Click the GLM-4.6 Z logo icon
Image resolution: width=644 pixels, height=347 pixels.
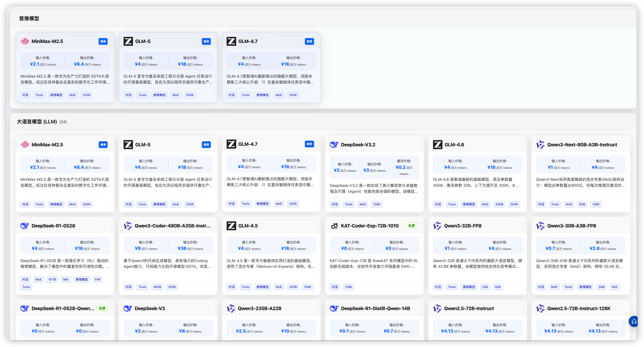tap(438, 144)
